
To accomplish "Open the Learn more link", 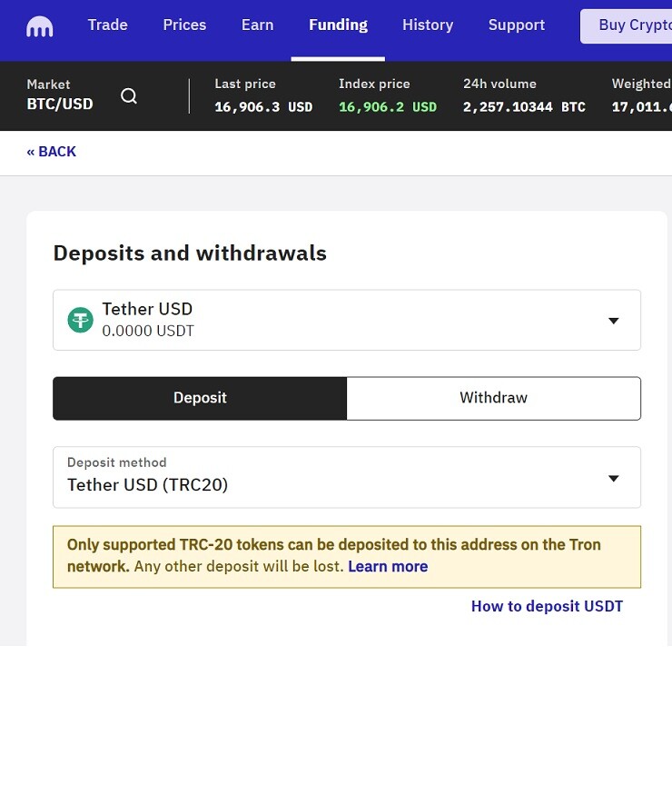I will tap(388, 566).
